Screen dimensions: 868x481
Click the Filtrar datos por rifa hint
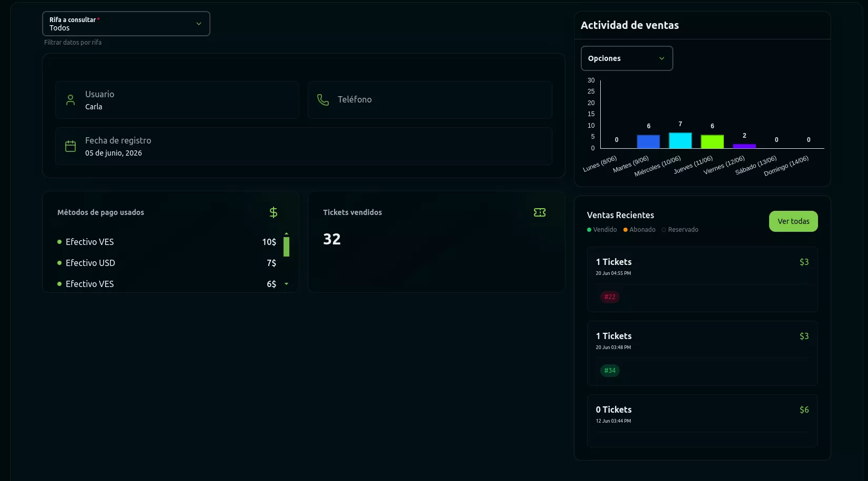tap(73, 43)
